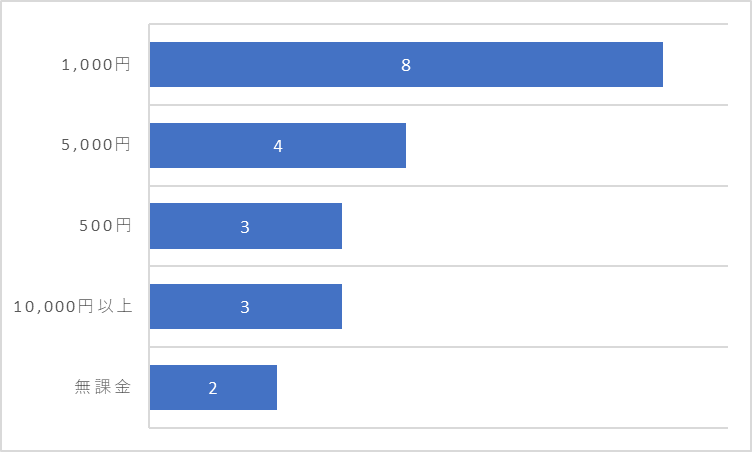Image resolution: width=752 pixels, height=452 pixels.
Task: Select the 10,000円以上 bar
Action: pyautogui.click(x=246, y=307)
